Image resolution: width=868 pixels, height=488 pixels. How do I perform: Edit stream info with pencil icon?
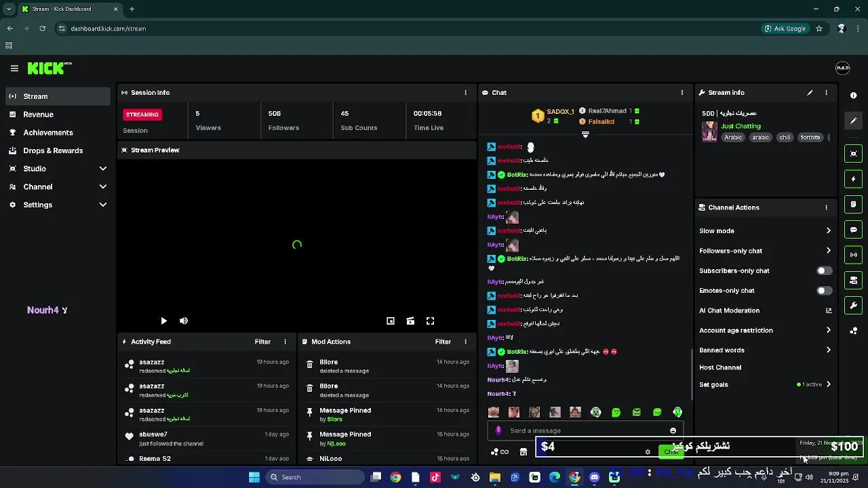(x=810, y=93)
